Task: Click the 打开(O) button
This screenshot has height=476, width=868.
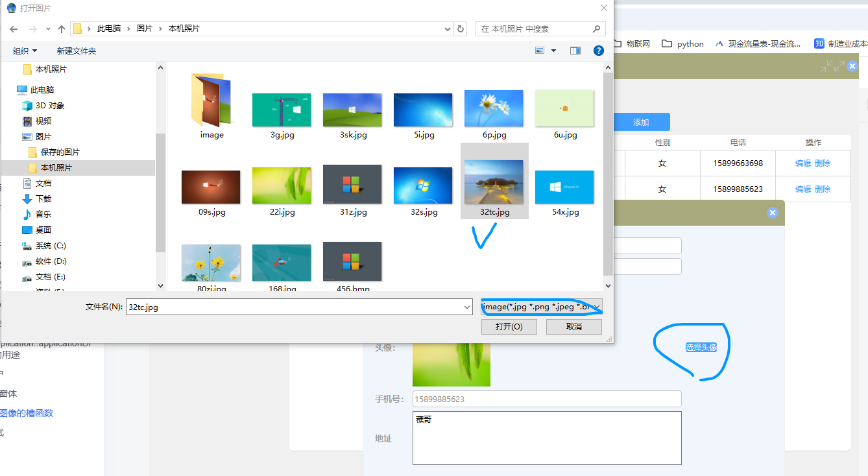Action: pyautogui.click(x=509, y=326)
